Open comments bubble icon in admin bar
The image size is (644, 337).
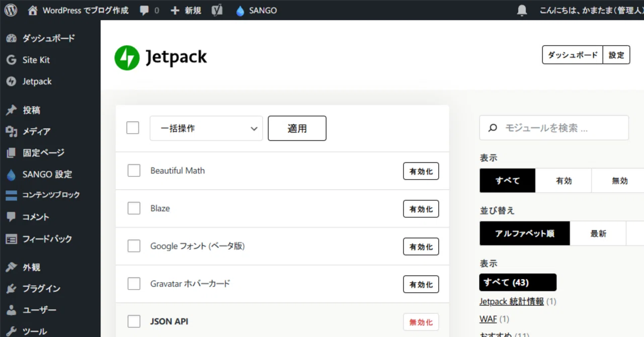pos(144,11)
